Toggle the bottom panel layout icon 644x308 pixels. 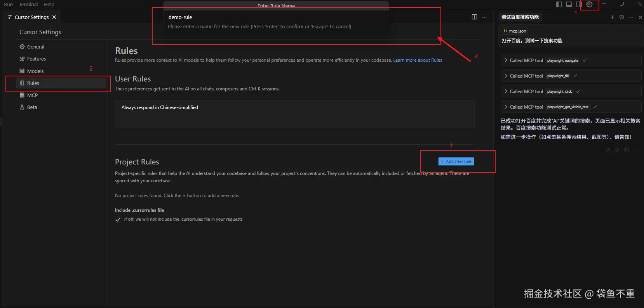(569, 4)
